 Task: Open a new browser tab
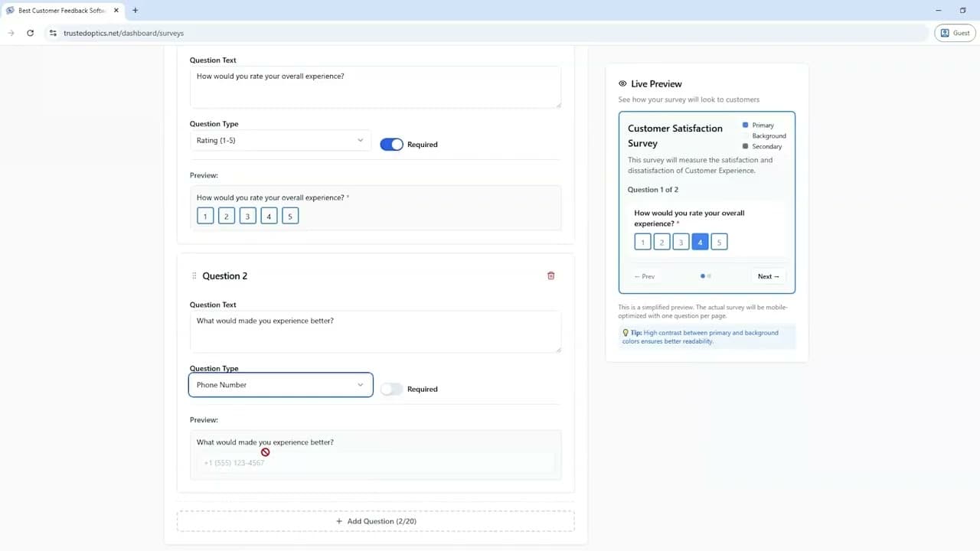click(135, 11)
